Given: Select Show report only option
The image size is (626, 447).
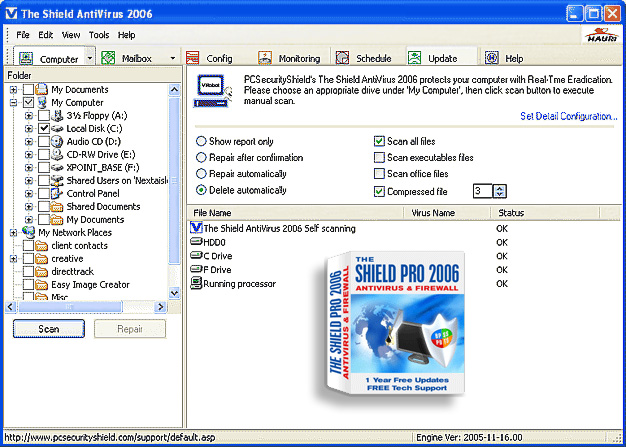Looking at the screenshot, I should click(201, 141).
